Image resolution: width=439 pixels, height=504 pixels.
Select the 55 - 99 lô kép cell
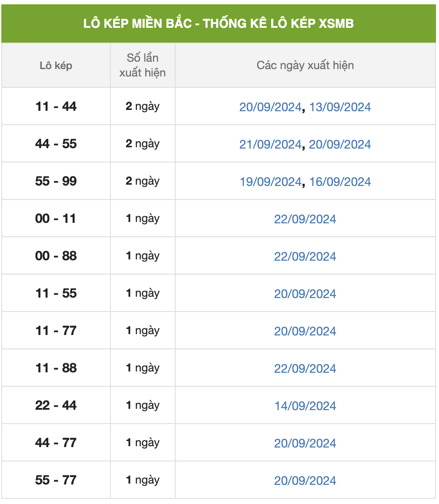coord(56,181)
